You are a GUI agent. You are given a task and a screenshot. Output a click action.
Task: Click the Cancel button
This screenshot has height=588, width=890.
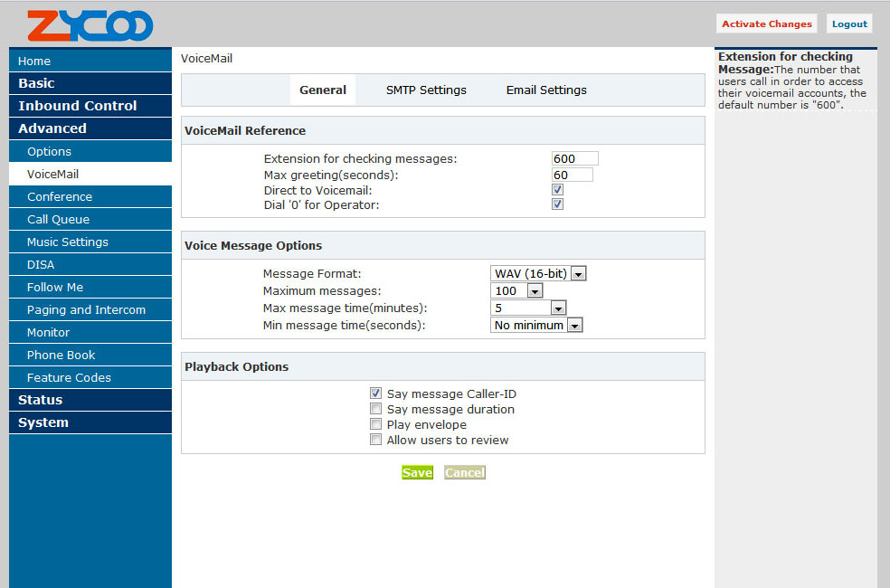tap(465, 473)
